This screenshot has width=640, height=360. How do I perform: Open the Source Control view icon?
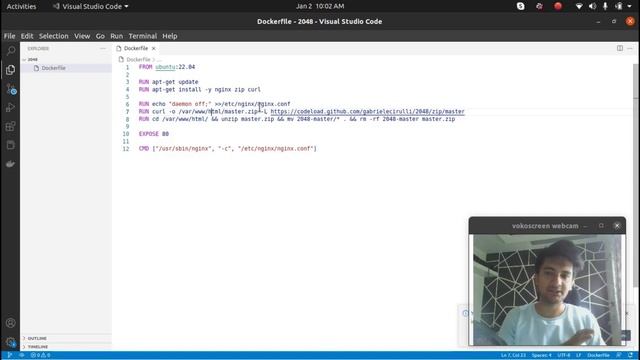tap(11, 89)
